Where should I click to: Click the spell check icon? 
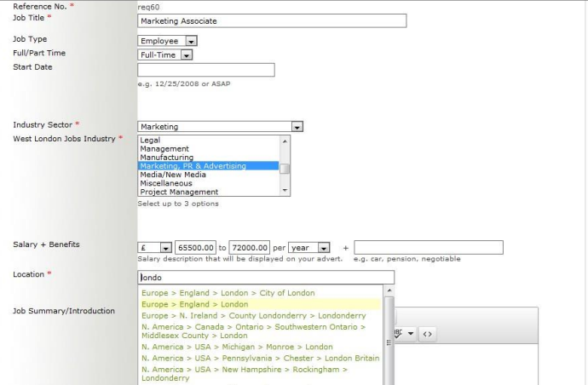pos(398,334)
